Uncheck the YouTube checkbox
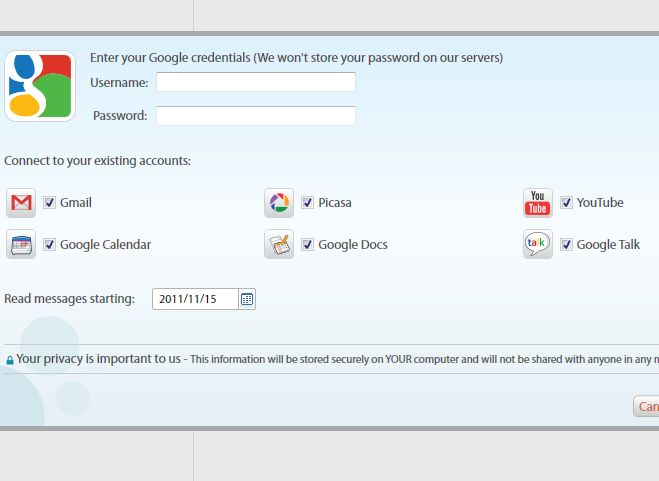The image size is (659, 481). coord(567,203)
